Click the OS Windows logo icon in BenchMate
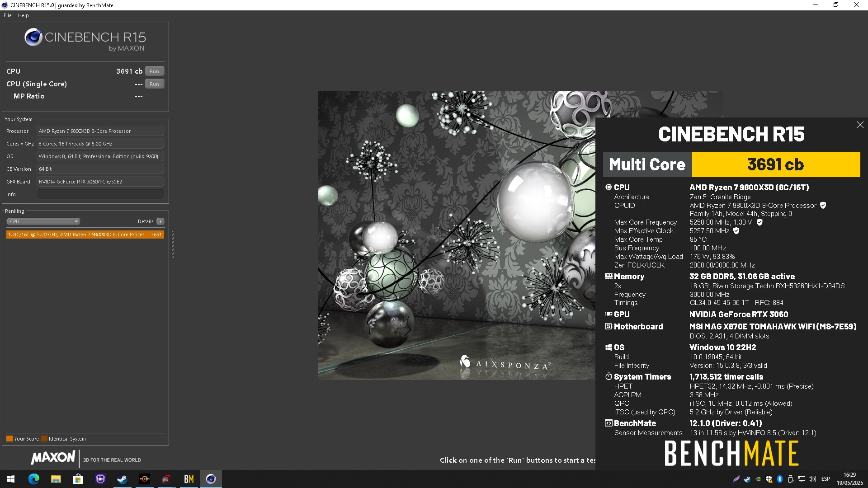868x488 pixels. tap(609, 347)
